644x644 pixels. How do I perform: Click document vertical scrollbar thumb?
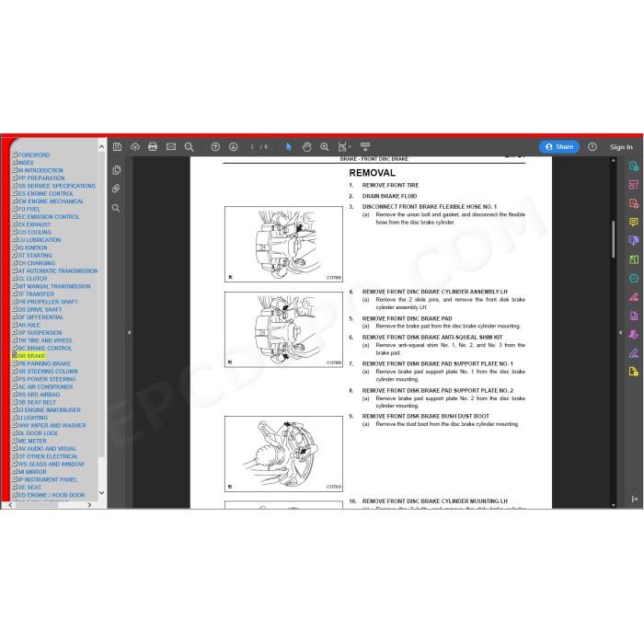pyautogui.click(x=614, y=239)
